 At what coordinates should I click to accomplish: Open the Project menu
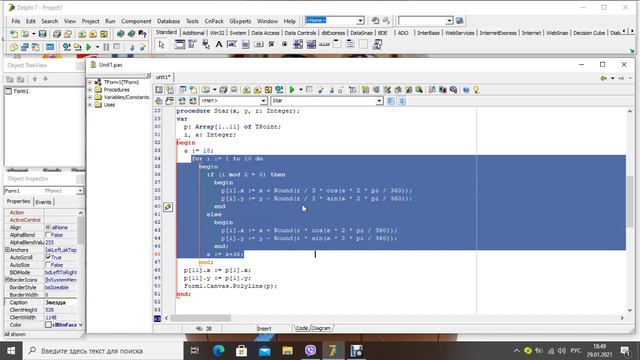90,21
